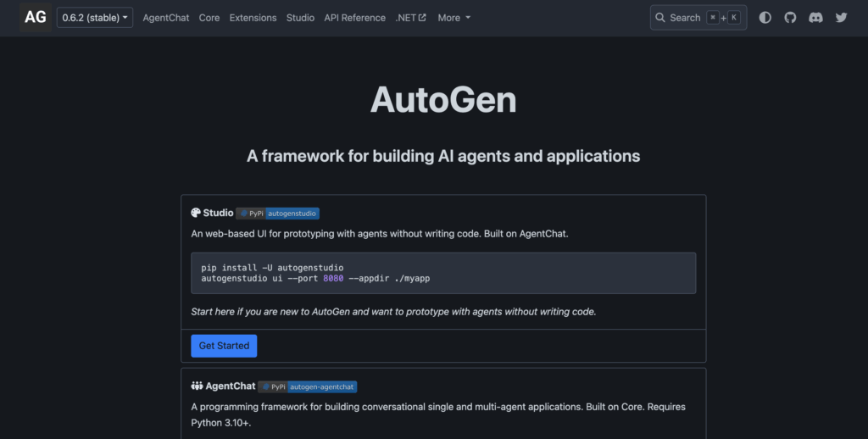
Task: Click the AgentChat card heading text
Action: 231,386
